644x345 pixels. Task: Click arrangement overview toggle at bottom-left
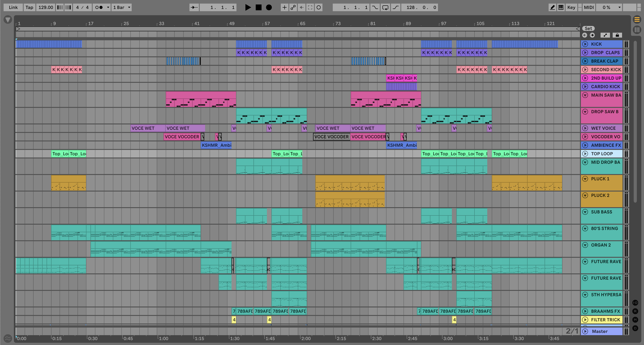tap(8, 339)
